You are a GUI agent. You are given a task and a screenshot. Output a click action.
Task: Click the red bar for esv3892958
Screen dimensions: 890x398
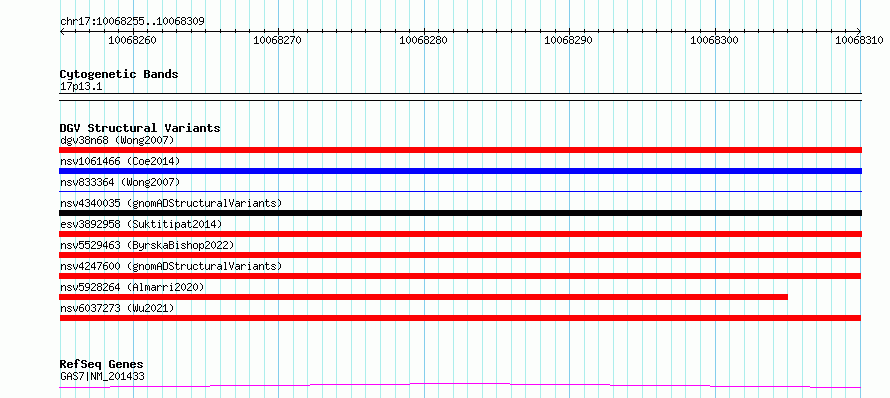(460, 234)
